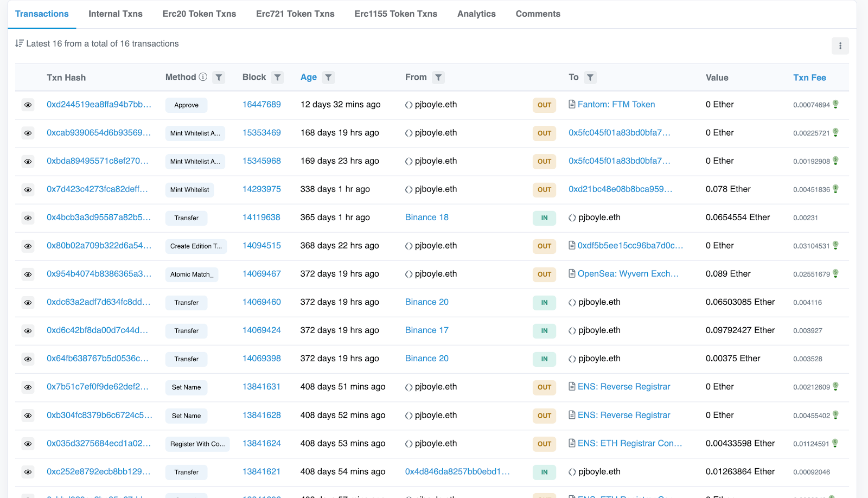This screenshot has width=868, height=498.
Task: Switch to the Analytics tab
Action: 476,14
